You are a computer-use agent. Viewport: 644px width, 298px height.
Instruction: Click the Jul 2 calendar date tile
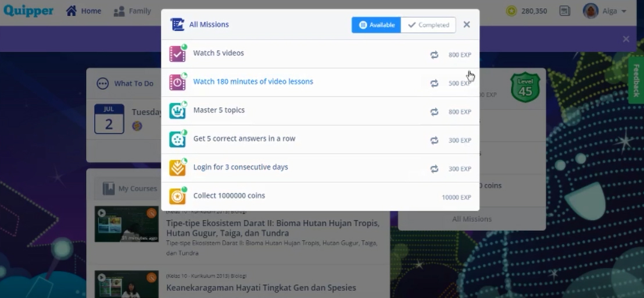pos(109,119)
